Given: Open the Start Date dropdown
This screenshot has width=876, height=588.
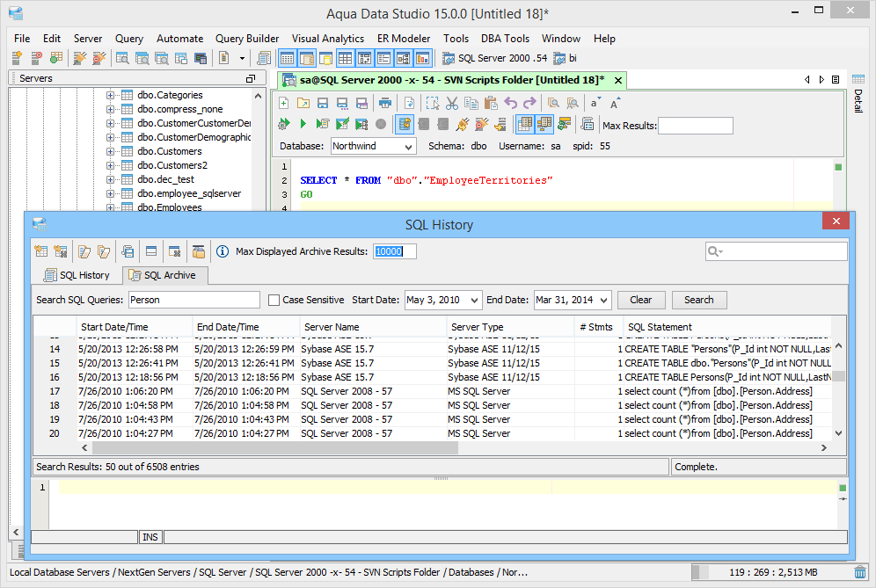Looking at the screenshot, I should tap(474, 300).
